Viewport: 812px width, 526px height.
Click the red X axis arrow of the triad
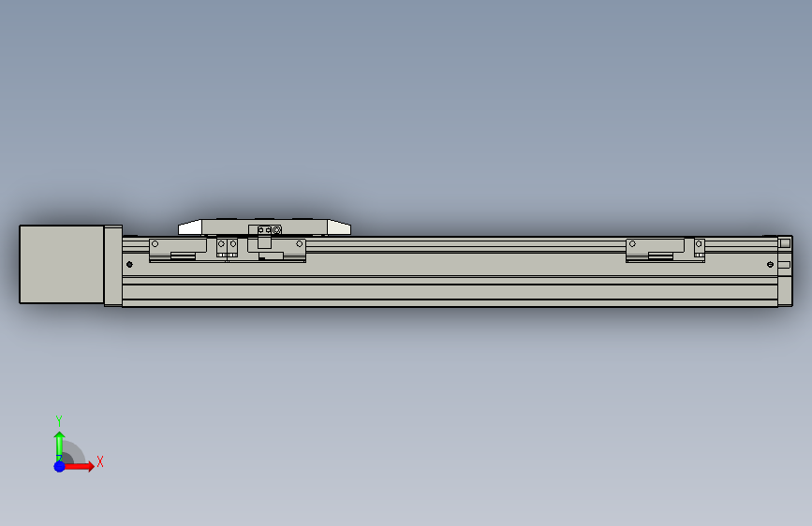point(80,466)
